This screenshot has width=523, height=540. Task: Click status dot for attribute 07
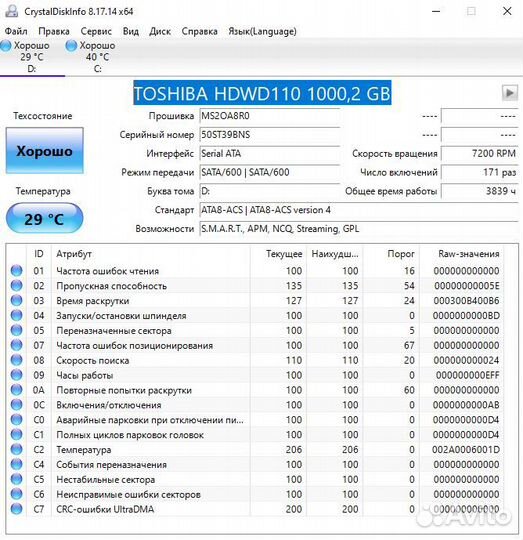tap(16, 345)
